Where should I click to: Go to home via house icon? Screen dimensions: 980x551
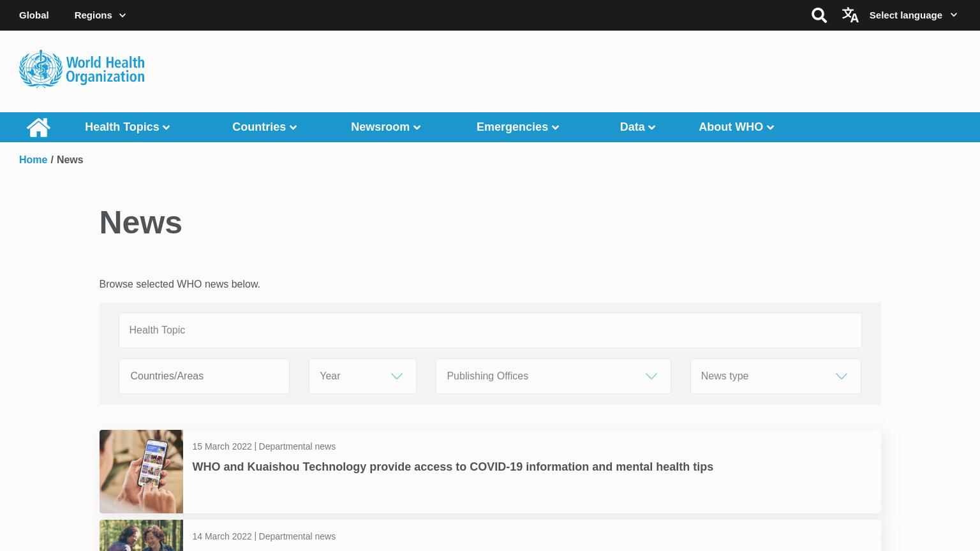pos(38,128)
